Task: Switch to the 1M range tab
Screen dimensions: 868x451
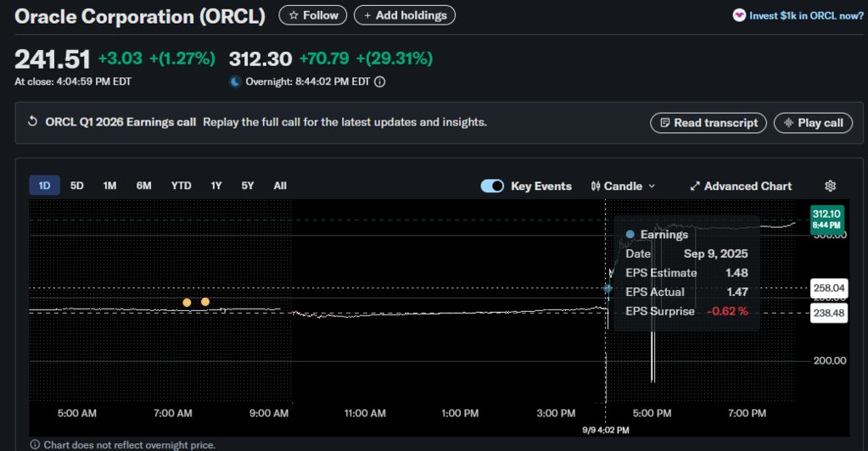Action: (109, 186)
